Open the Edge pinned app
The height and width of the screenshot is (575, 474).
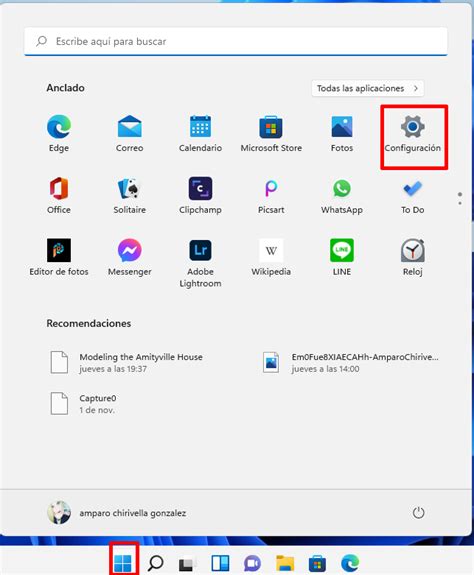pos(59,134)
